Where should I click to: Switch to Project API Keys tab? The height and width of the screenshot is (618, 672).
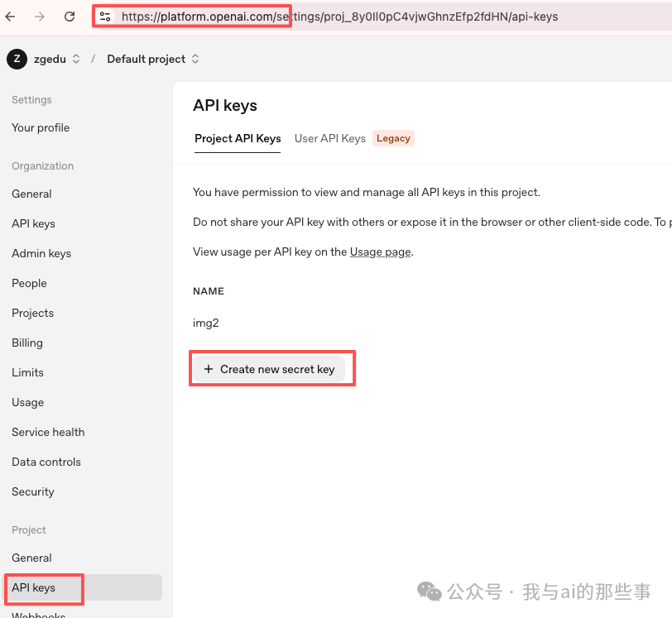(x=238, y=138)
